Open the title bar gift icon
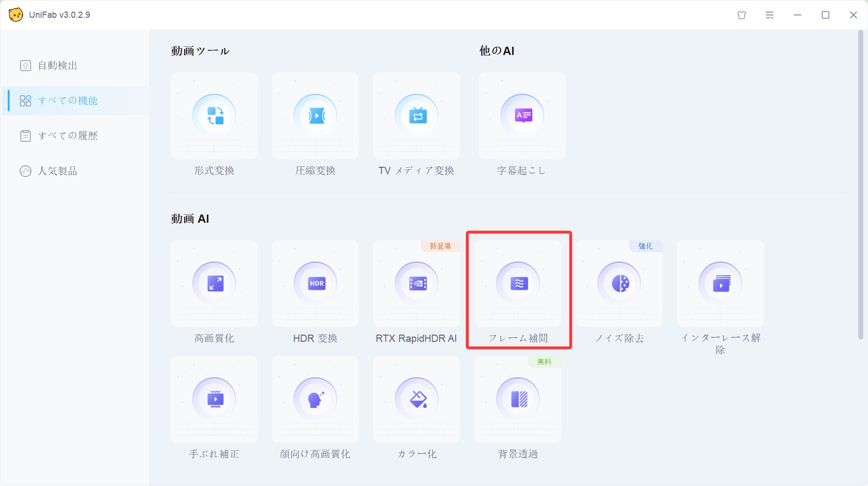Viewport: 868px width, 486px height. (x=741, y=15)
